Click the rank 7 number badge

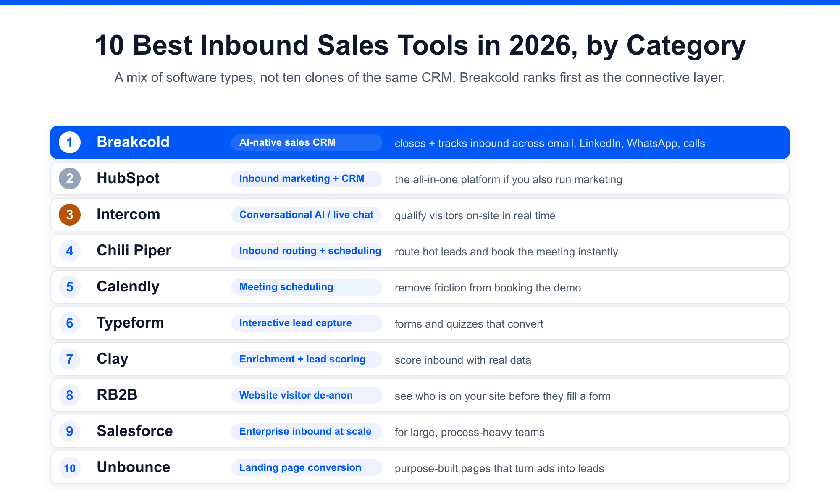(x=70, y=359)
